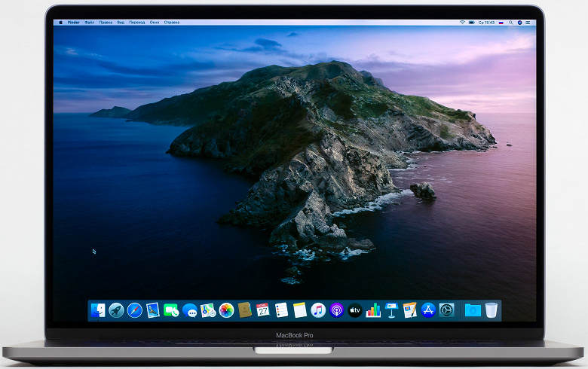Open Podcasts purple icon in Dock
This screenshot has width=588, height=369.
[336, 310]
